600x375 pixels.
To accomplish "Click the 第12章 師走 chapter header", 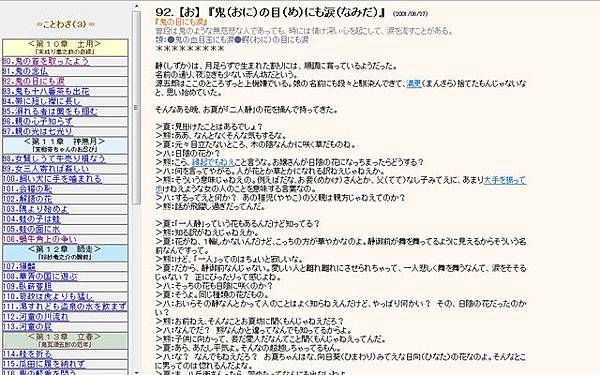I will 65,253.
